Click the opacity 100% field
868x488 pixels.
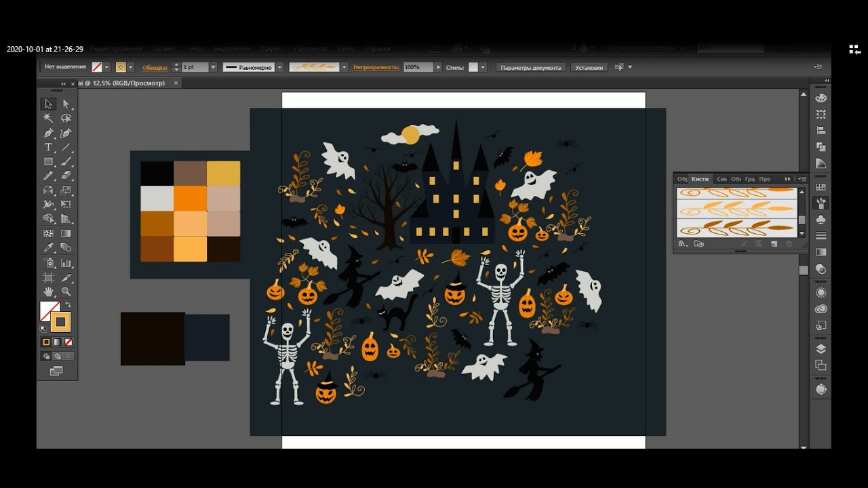point(418,67)
